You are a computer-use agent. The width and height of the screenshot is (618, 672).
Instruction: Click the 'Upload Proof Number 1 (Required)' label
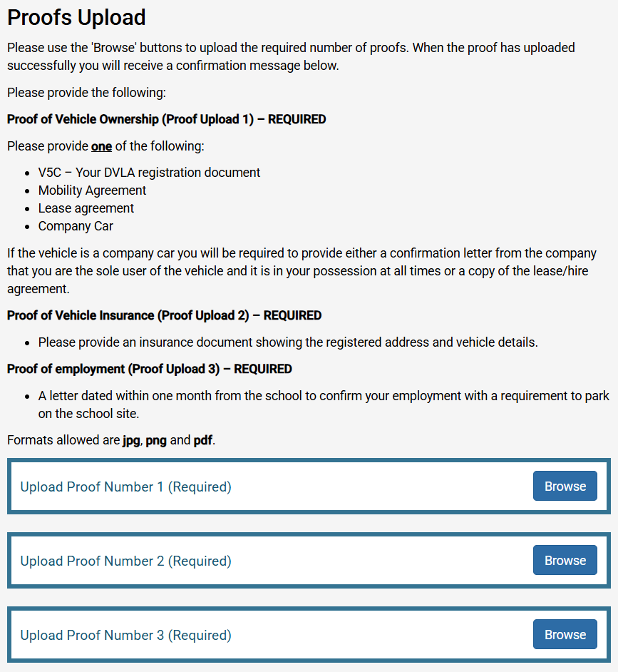[126, 487]
